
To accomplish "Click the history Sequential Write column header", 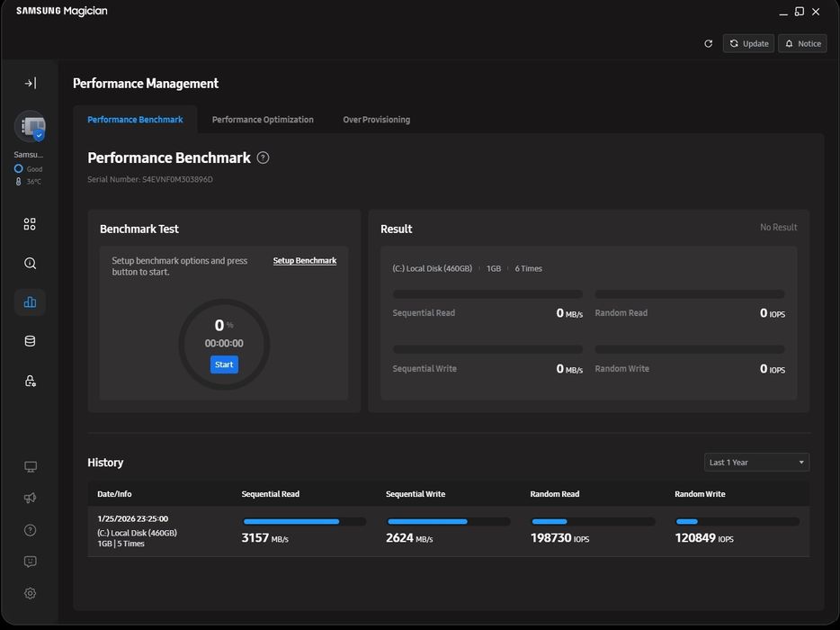I will click(416, 494).
